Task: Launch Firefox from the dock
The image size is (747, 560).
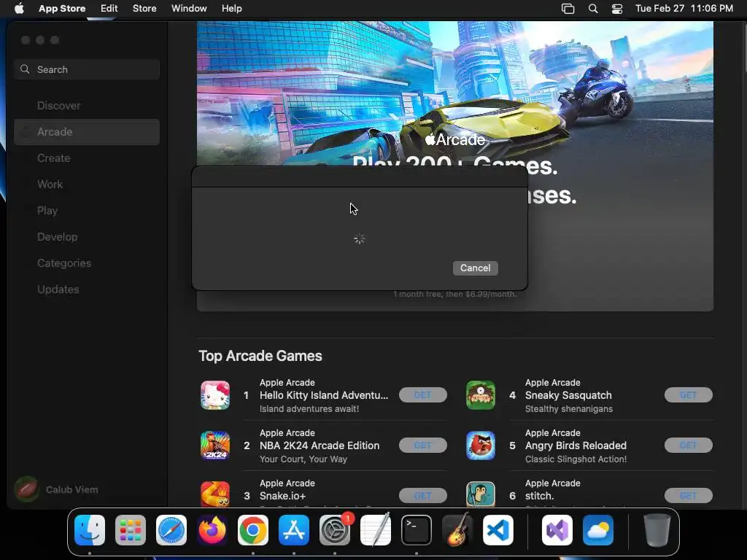Action: (x=212, y=530)
